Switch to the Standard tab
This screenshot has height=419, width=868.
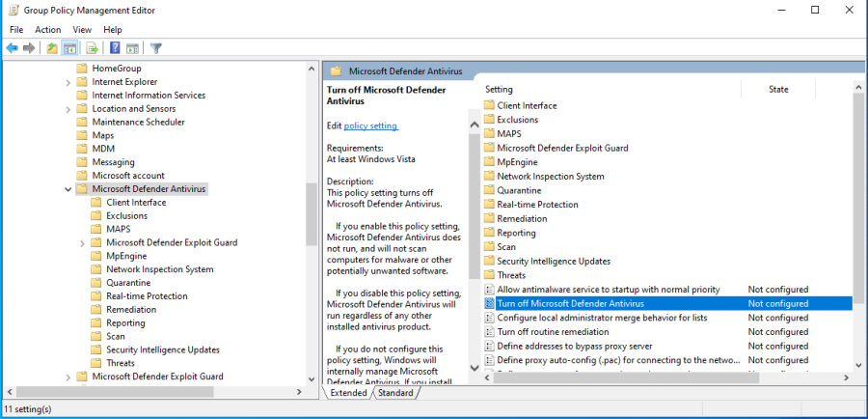point(395,393)
